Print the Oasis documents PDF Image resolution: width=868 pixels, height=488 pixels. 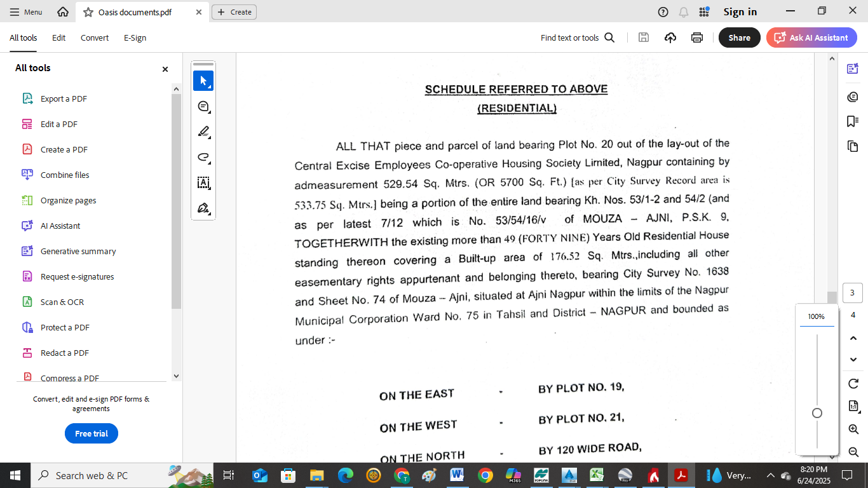(x=697, y=37)
